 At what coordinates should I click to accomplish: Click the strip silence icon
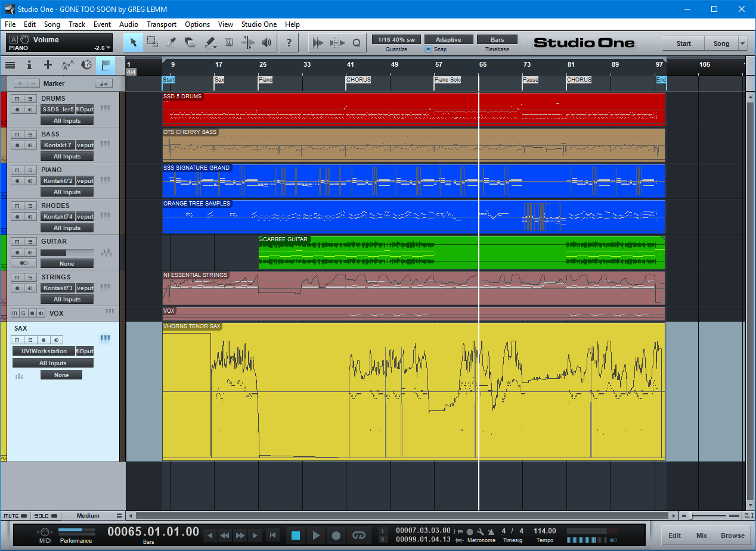pos(337,42)
